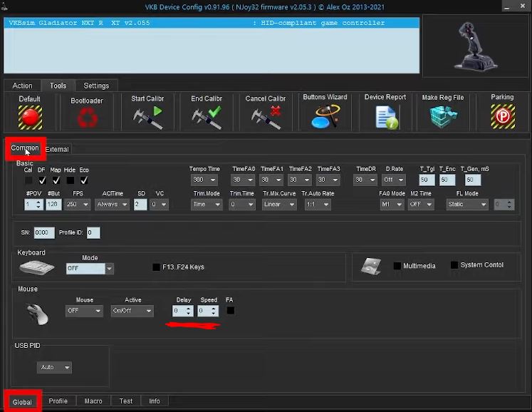Open the Bootloader recycle icon
The height and width of the screenshot is (412, 532).
point(87,118)
